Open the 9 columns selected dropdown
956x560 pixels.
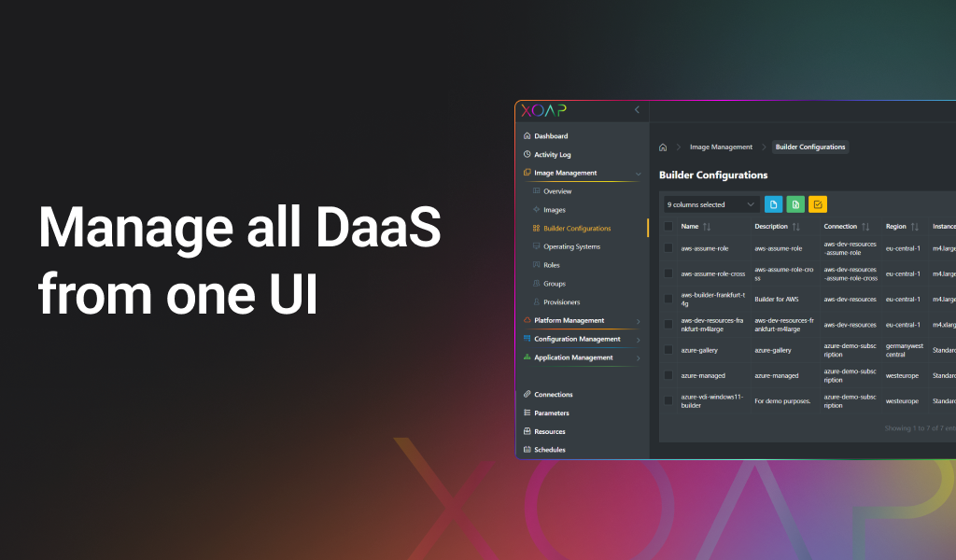(x=710, y=204)
